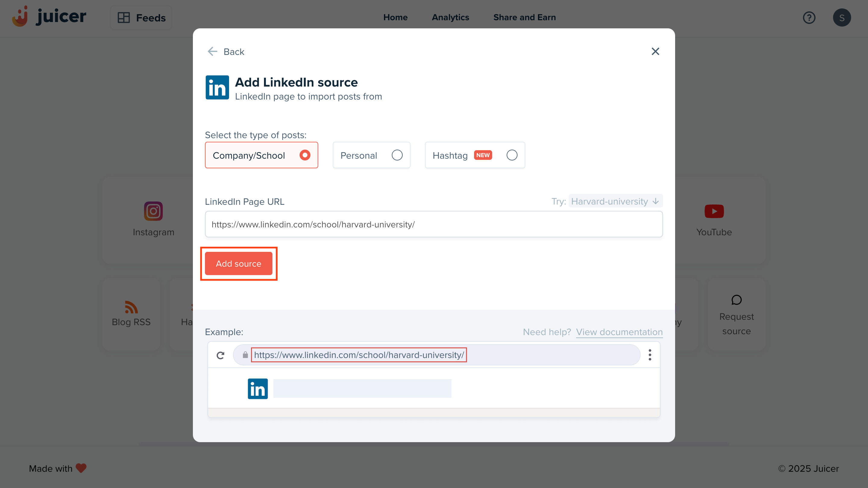This screenshot has height=488, width=868.
Task: Select the YouTube source icon
Action: (714, 211)
